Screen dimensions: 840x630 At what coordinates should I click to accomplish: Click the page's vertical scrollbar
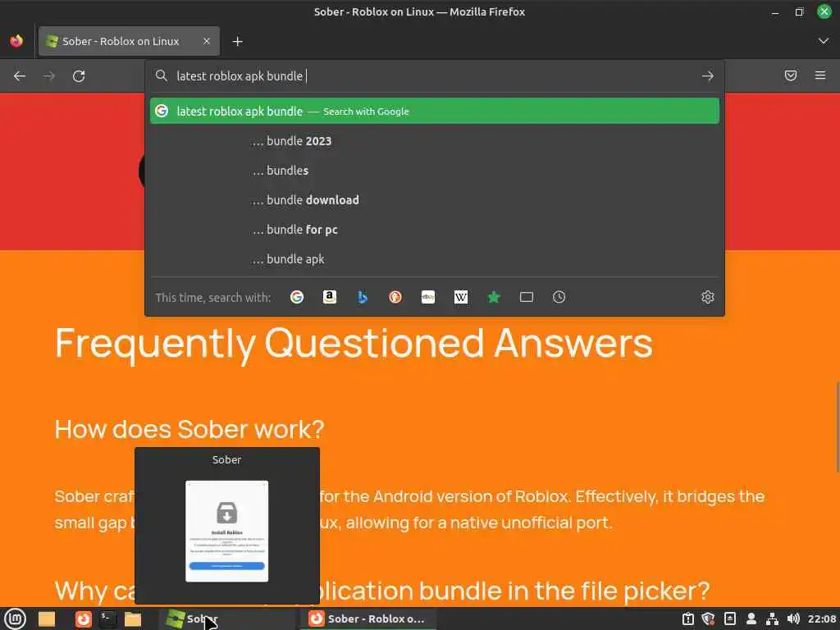tap(837, 427)
